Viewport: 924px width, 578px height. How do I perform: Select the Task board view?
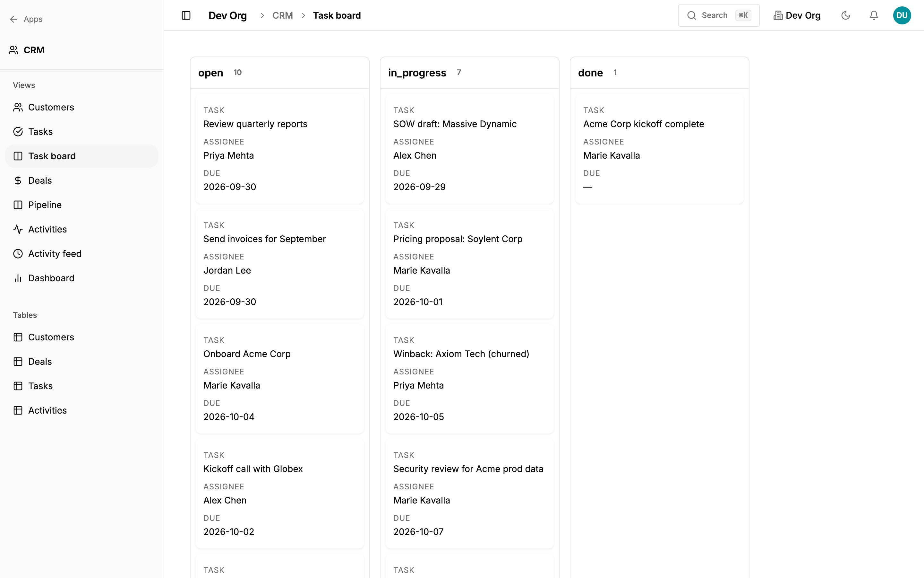[x=82, y=156]
